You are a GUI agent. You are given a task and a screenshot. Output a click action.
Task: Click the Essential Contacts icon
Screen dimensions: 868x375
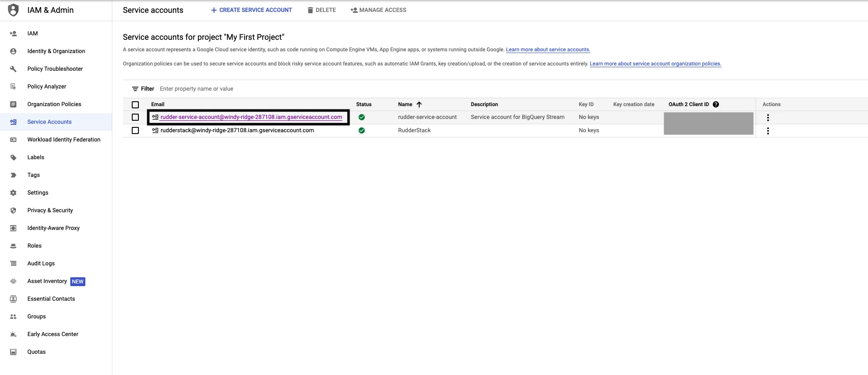tap(13, 299)
